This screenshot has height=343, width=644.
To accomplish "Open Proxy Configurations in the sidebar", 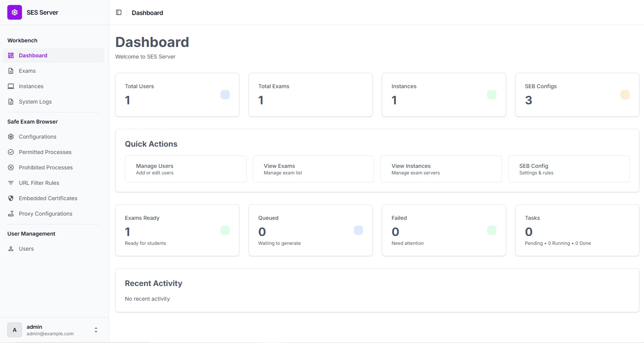I will click(x=45, y=214).
